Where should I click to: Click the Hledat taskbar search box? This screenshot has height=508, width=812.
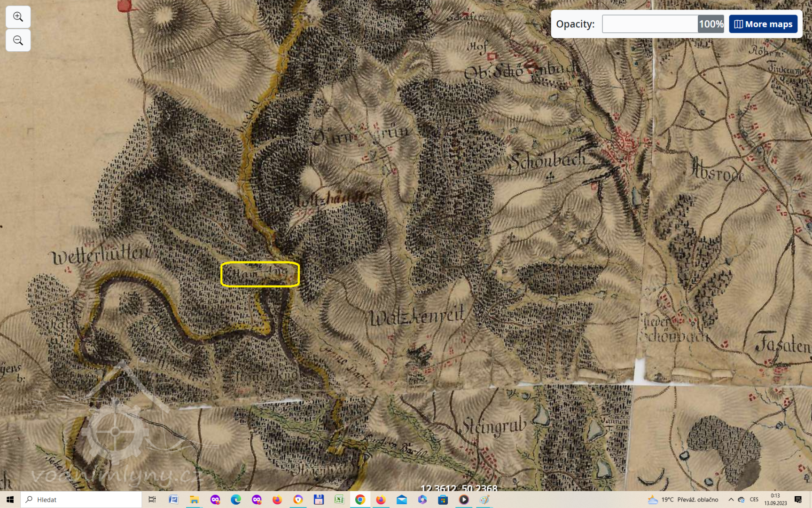click(81, 500)
